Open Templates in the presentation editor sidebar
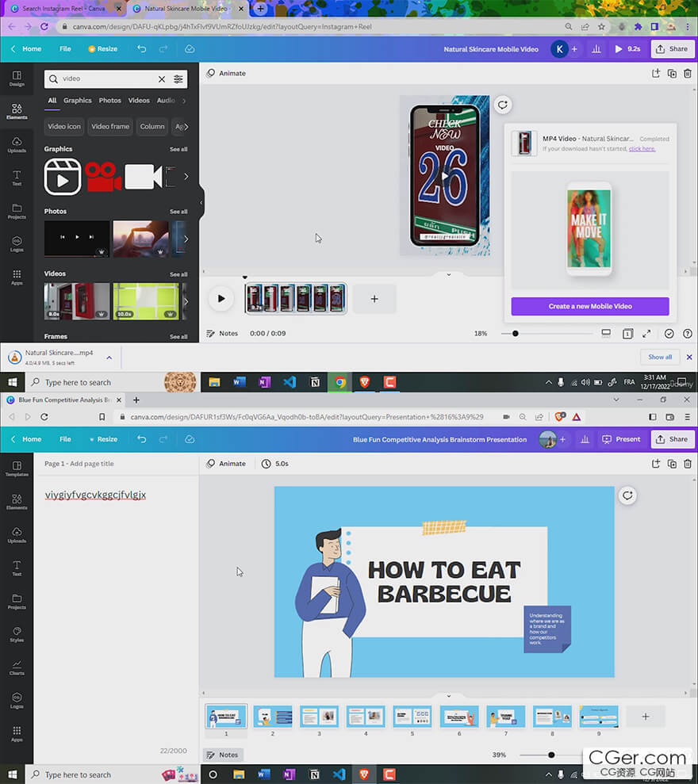The height and width of the screenshot is (784, 698). 17,468
